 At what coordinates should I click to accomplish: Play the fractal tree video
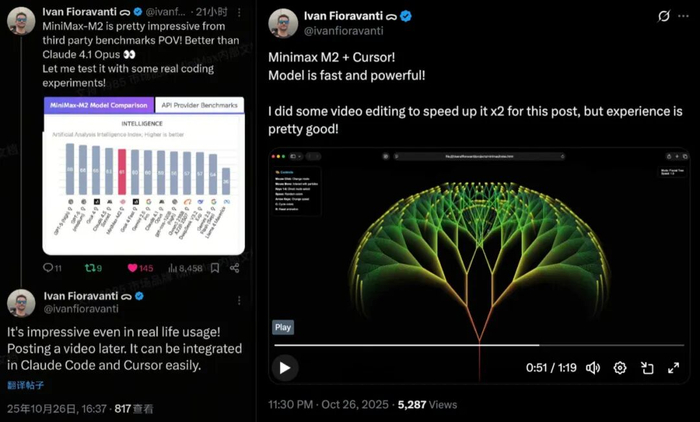(285, 367)
